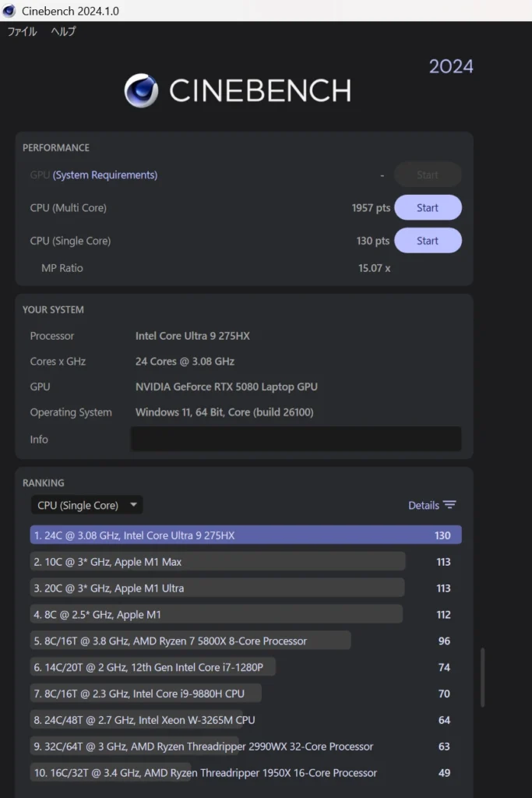532x798 pixels.
Task: Click inside the Info text field
Action: pyautogui.click(x=296, y=439)
